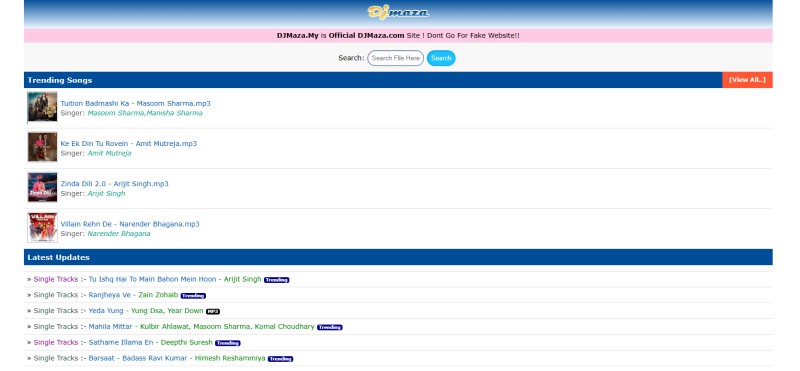Viewport: 800px width, 371px height.
Task: Open View All trending songs button
Action: [x=747, y=80]
